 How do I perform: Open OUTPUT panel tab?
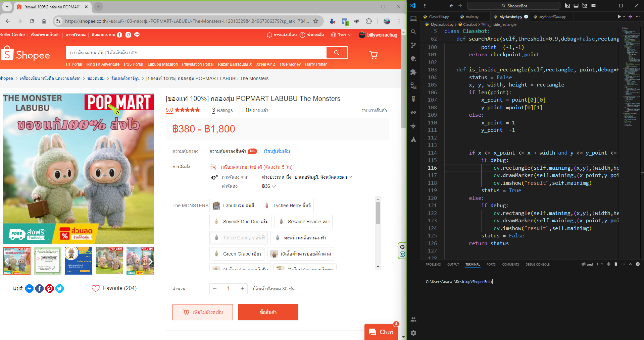453,265
